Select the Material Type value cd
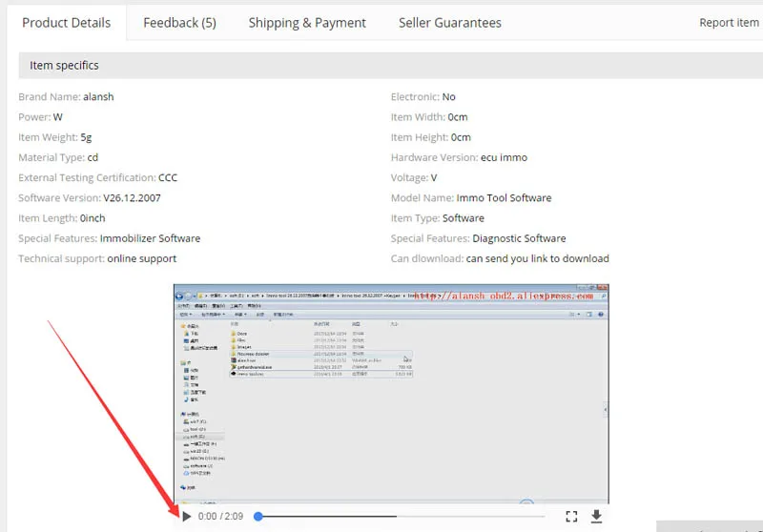The width and height of the screenshot is (763, 532). pos(93,157)
